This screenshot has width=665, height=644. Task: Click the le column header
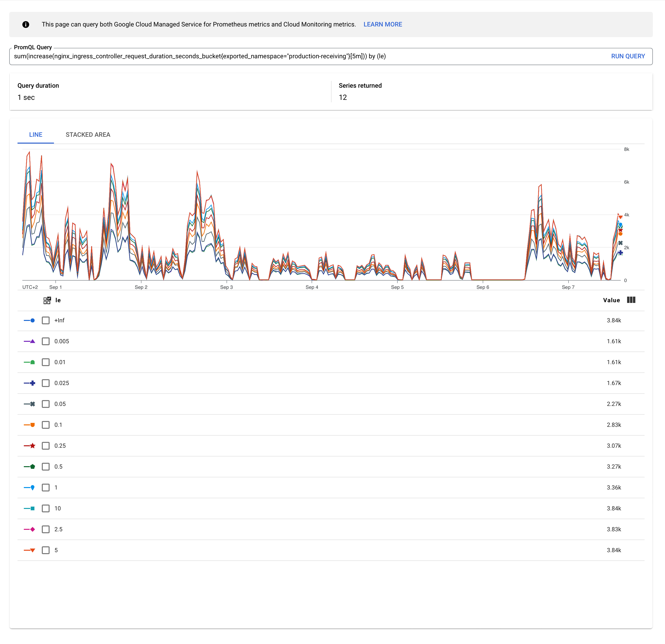[58, 300]
